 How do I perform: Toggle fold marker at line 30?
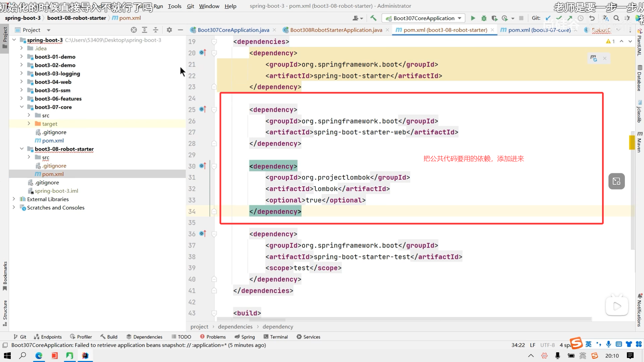tap(214, 166)
